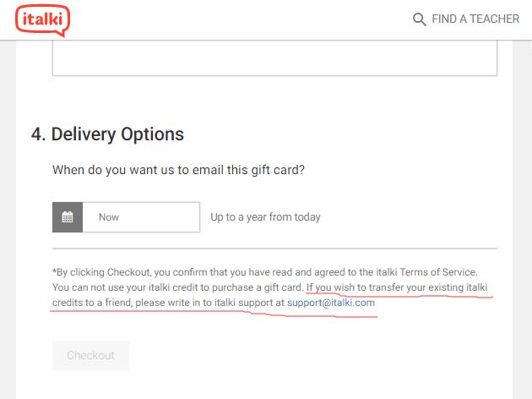Open the support@italki.com email link
The width and height of the screenshot is (532, 399).
(331, 303)
